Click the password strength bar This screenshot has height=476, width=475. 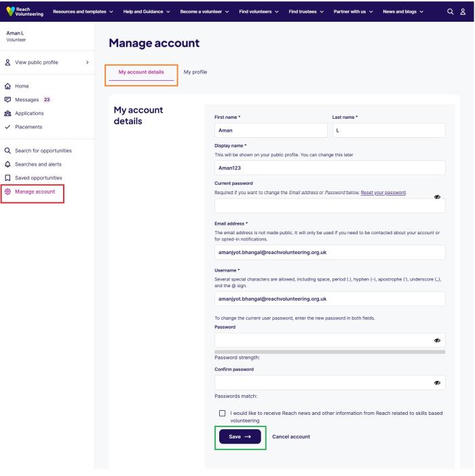[330, 352]
